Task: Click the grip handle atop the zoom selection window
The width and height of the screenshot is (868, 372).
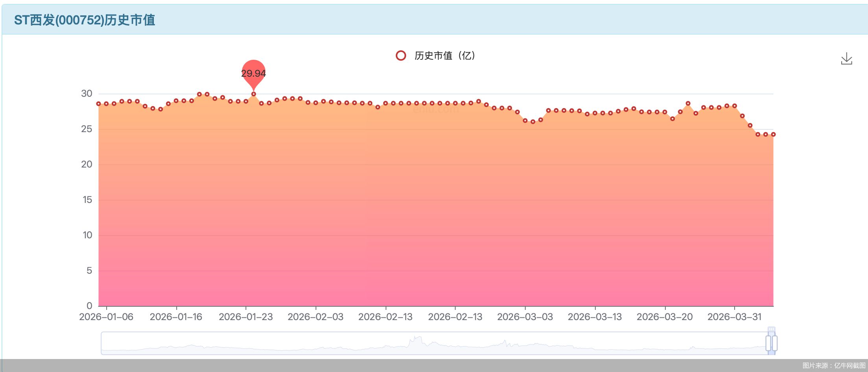Action: click(772, 329)
